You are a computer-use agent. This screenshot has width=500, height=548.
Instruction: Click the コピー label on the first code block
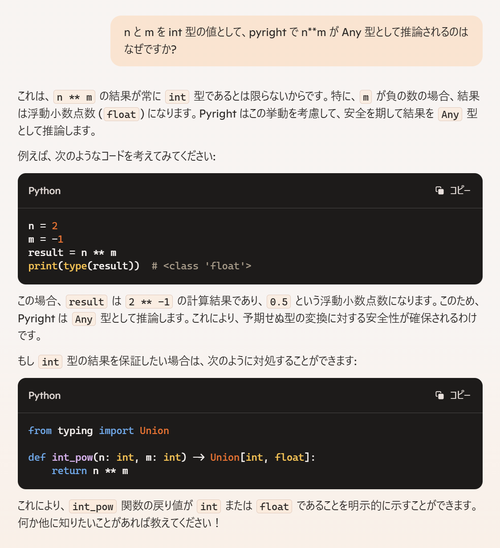pos(460,190)
